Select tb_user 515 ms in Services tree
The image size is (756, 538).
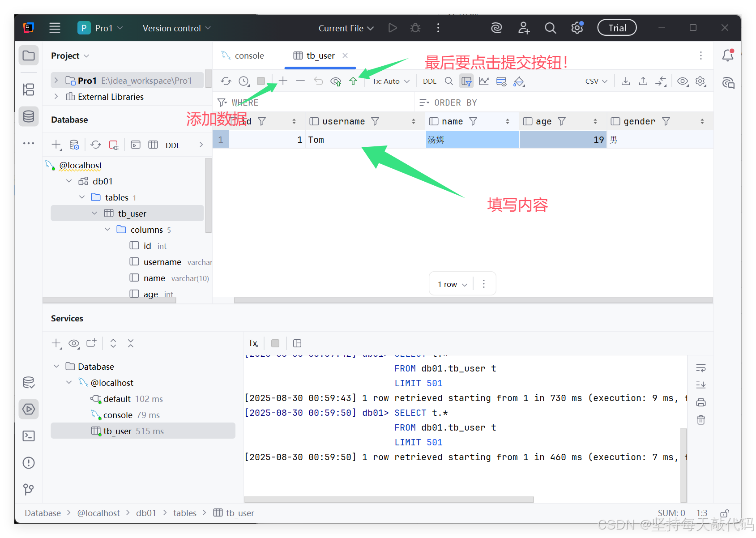click(x=143, y=431)
